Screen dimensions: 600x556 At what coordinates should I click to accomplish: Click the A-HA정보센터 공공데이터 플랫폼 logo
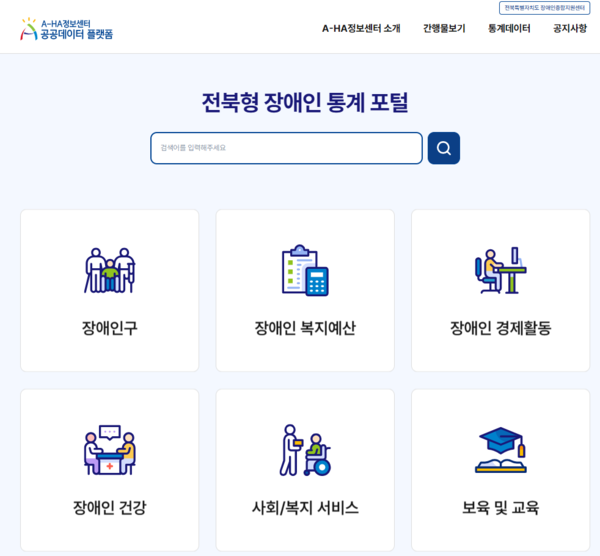click(67, 29)
